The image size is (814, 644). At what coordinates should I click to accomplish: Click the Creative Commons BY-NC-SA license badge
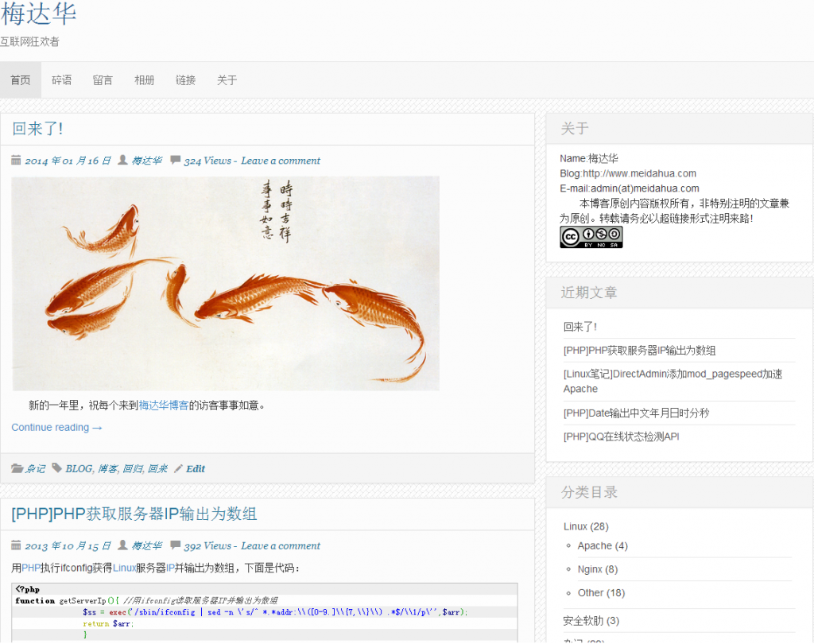tap(591, 237)
